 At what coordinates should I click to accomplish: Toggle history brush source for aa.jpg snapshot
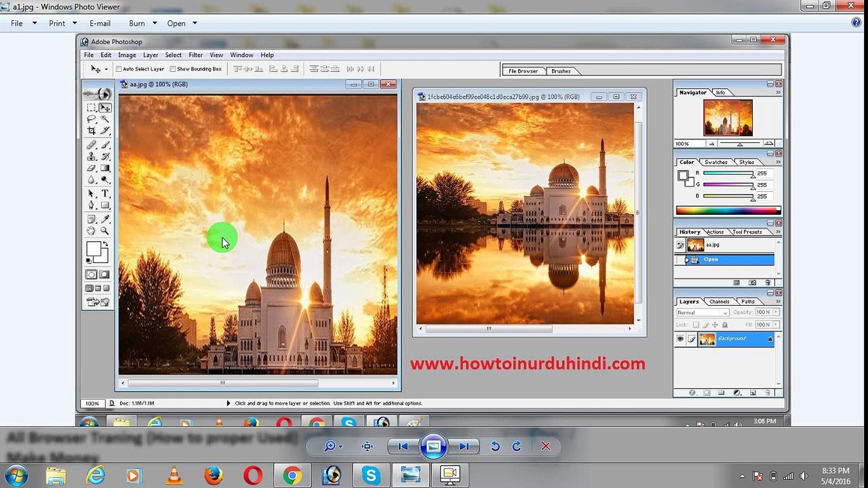[680, 245]
